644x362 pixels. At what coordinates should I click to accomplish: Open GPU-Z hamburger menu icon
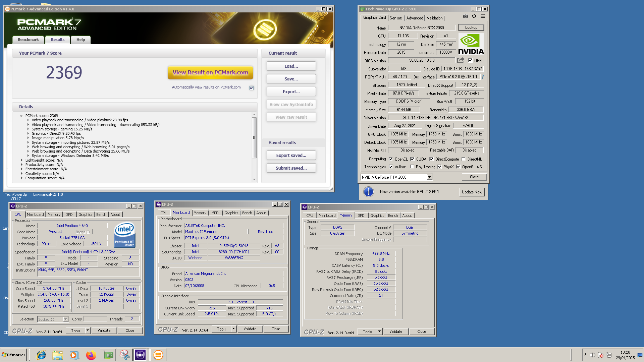pyautogui.click(x=483, y=16)
